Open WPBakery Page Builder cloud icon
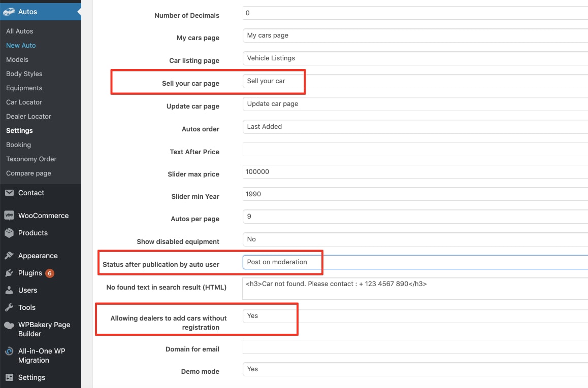The width and height of the screenshot is (588, 388). pyautogui.click(x=9, y=326)
